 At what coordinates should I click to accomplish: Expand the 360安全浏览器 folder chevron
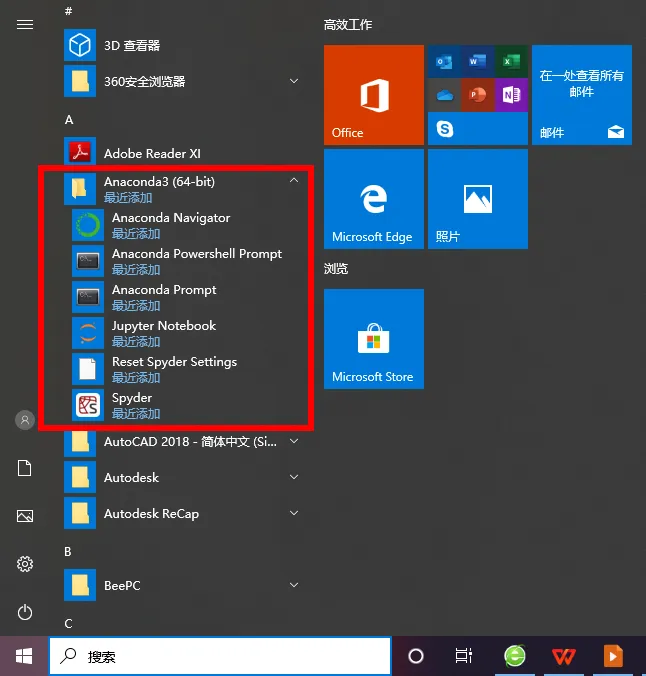294,81
